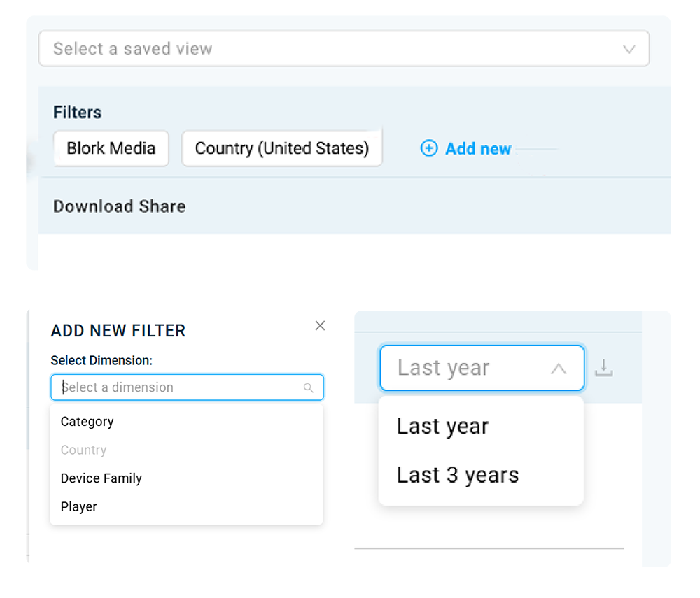The width and height of the screenshot is (700, 598).
Task: Close the Add New Filter panel
Action: (x=320, y=326)
